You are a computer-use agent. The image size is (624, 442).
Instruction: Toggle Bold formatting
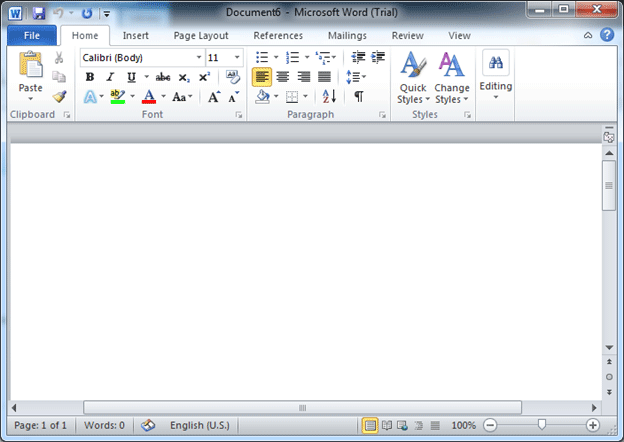coord(90,77)
